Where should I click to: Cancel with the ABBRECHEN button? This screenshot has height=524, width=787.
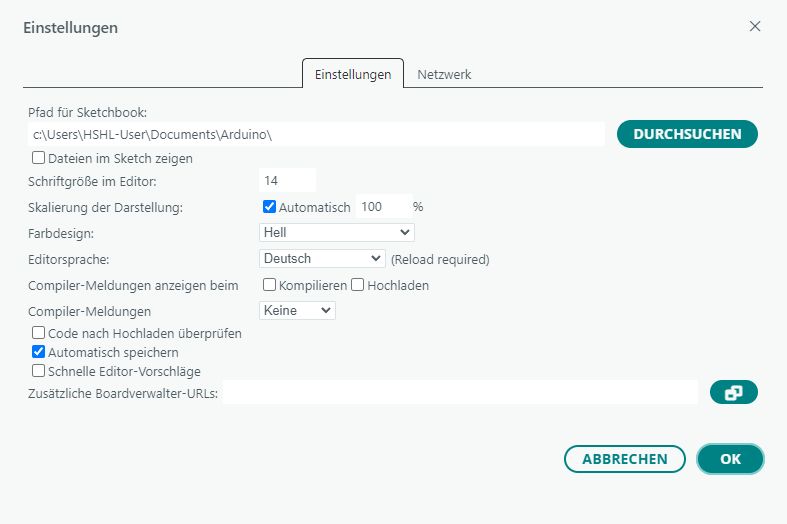[x=625, y=459]
